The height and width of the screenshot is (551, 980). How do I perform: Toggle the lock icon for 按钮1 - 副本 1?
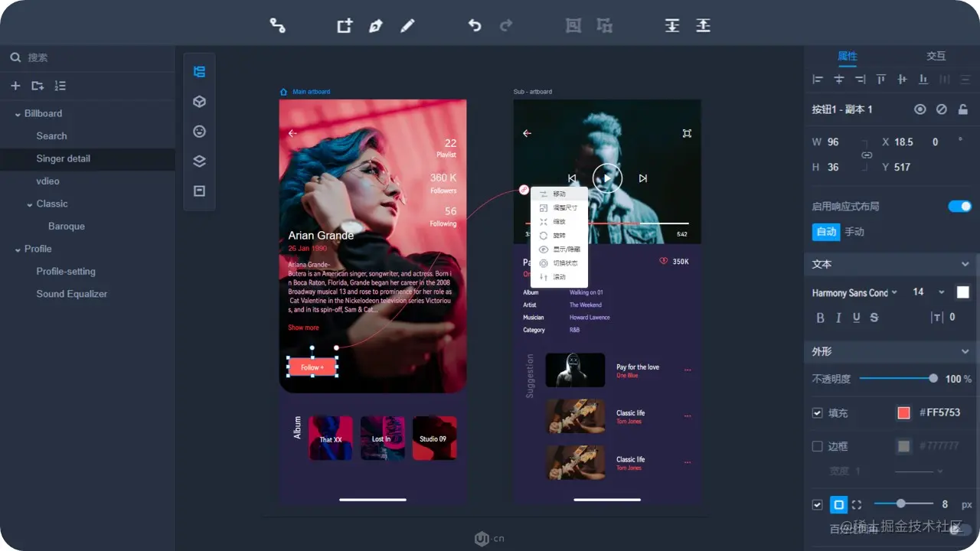pos(963,109)
